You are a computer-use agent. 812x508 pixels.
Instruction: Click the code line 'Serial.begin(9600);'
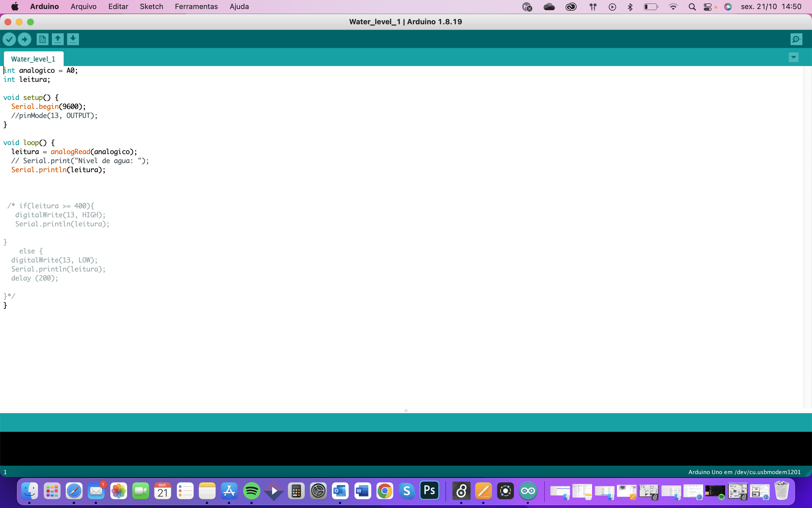tap(49, 106)
